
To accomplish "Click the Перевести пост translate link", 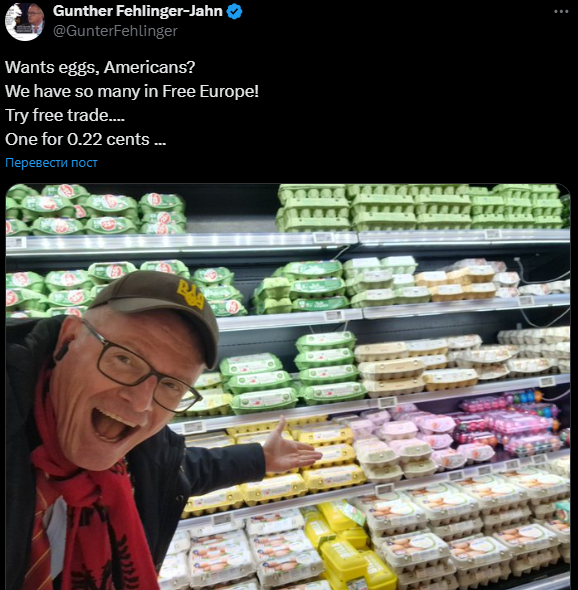I will coord(51,163).
